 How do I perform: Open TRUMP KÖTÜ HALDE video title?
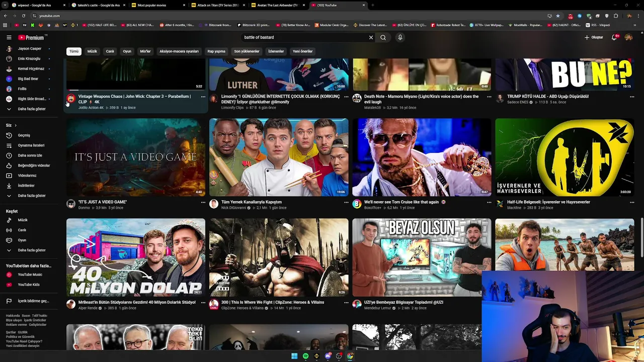click(548, 97)
